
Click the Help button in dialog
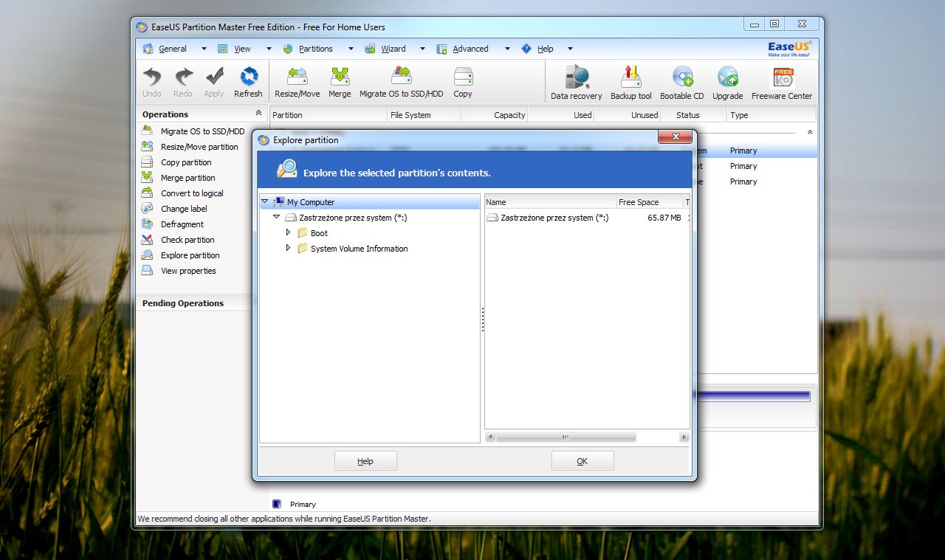pos(365,461)
